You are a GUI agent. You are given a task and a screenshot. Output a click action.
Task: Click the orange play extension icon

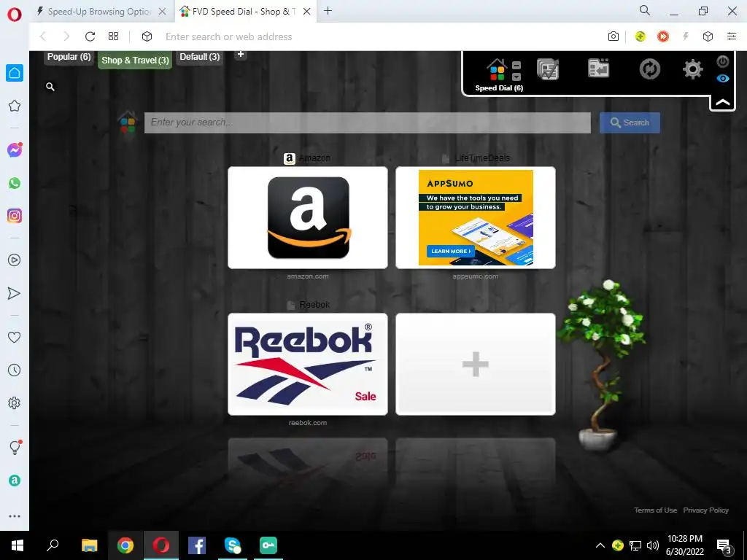(x=662, y=36)
